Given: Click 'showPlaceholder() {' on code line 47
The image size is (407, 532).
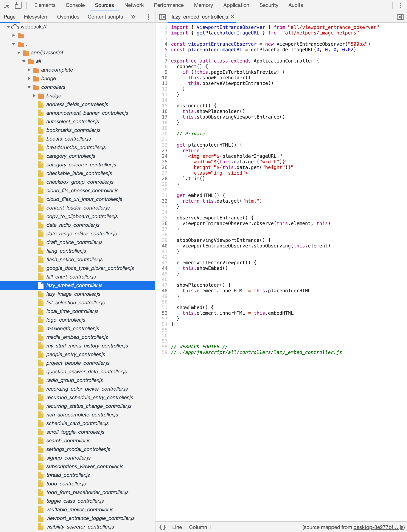Looking at the screenshot, I should pyautogui.click(x=203, y=285).
